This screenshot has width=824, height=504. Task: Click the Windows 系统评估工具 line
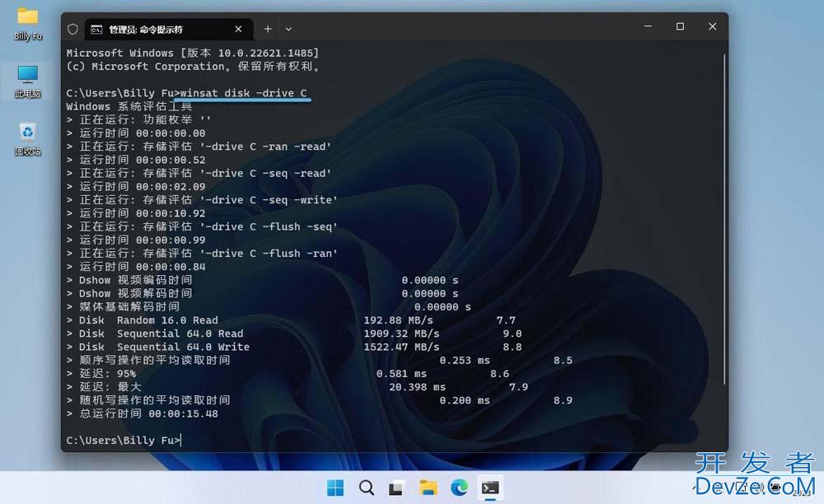pos(129,106)
